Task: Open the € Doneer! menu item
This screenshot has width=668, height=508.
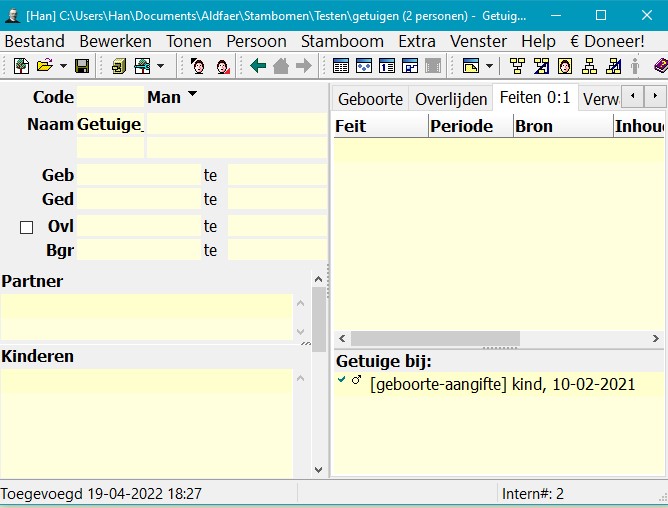Action: [x=607, y=41]
